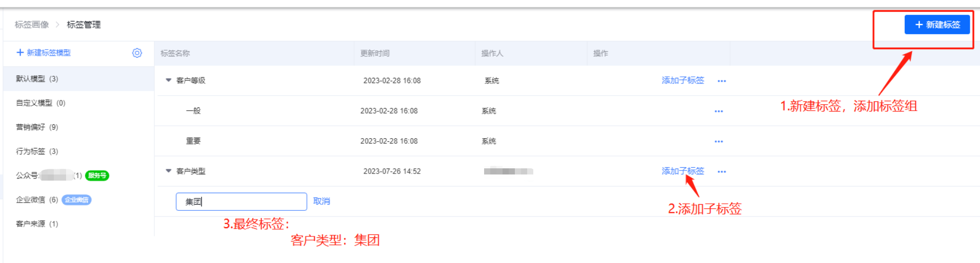Viewport: 980px width, 263px height.
Task: Focus the 集团 sub-tag input field
Action: pyautogui.click(x=241, y=202)
